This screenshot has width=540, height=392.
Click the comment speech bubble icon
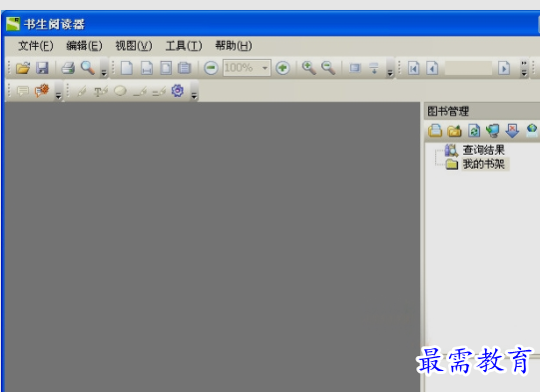point(23,91)
